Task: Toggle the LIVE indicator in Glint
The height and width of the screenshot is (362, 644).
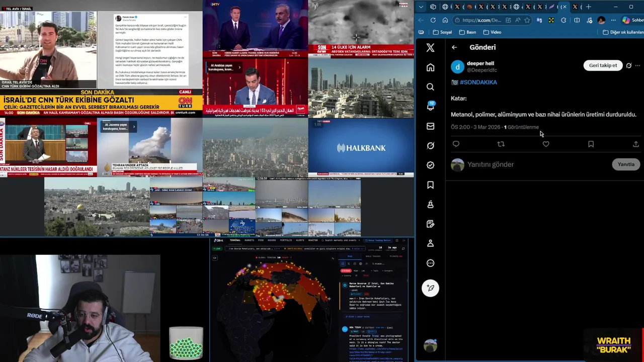Action: tap(217, 248)
